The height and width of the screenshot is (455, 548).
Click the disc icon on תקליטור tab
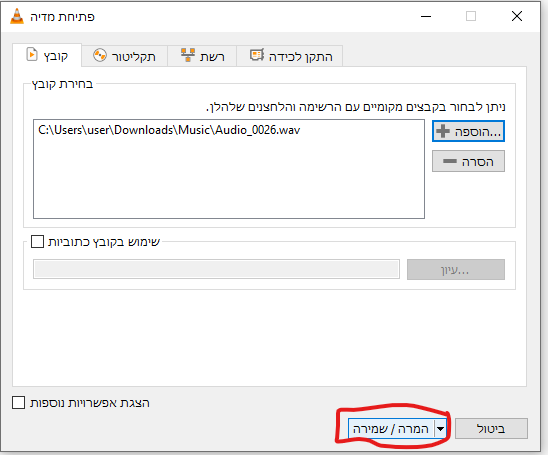100,55
